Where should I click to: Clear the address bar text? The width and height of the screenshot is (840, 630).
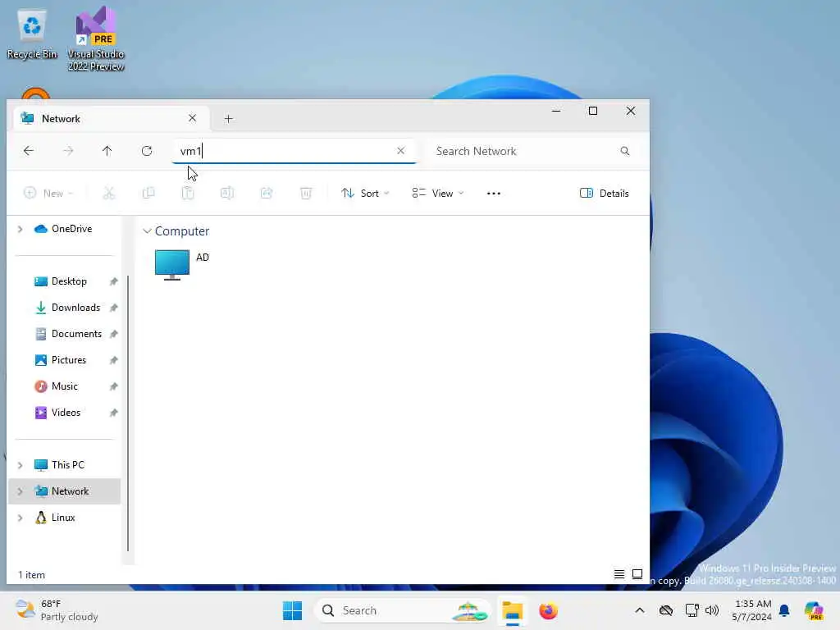coord(400,151)
